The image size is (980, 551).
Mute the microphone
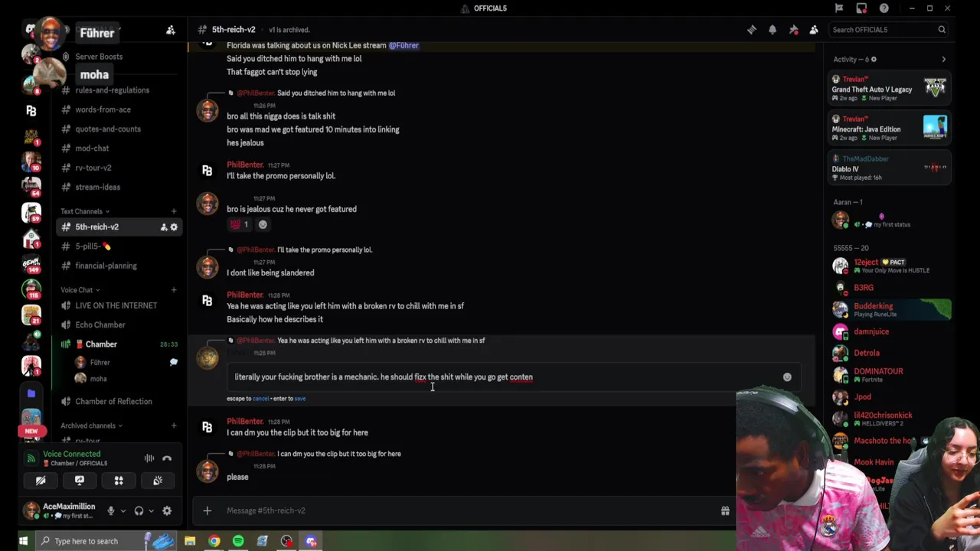111,510
